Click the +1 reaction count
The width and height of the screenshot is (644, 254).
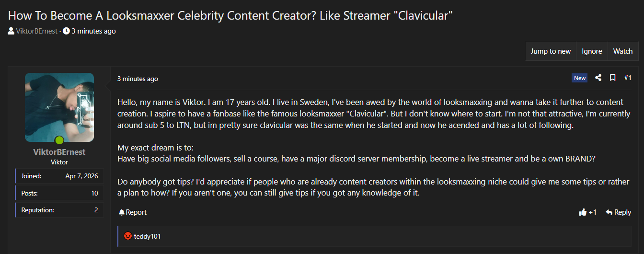point(593,212)
